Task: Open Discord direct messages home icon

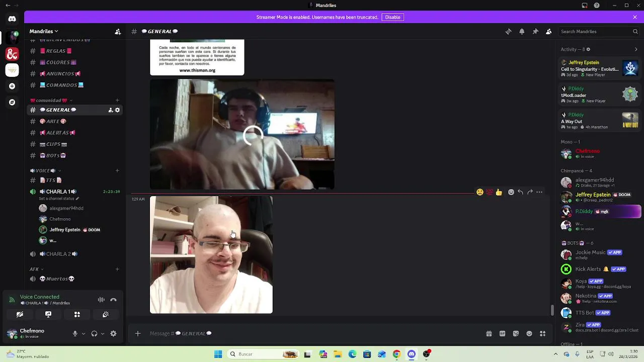Action: pyautogui.click(x=12, y=19)
